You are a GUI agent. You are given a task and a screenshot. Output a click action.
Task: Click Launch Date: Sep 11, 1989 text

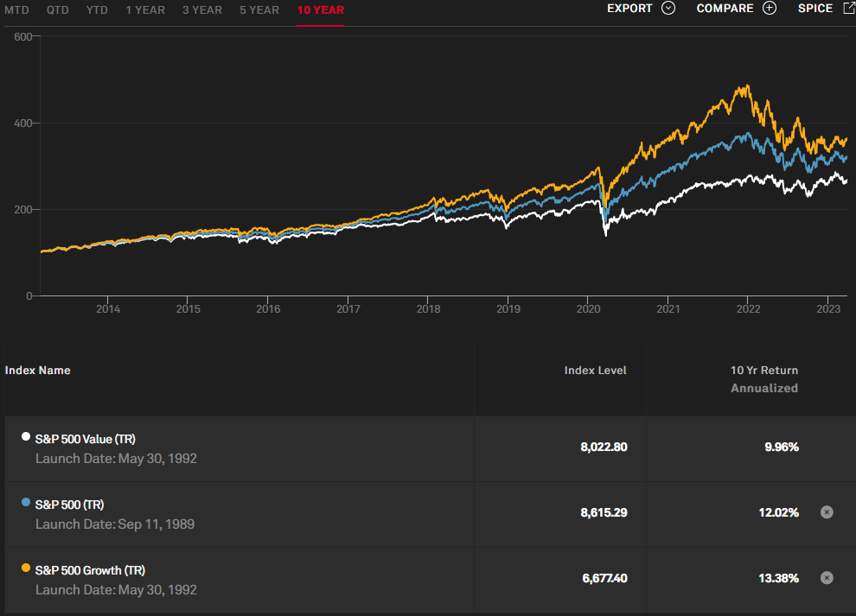[115, 524]
